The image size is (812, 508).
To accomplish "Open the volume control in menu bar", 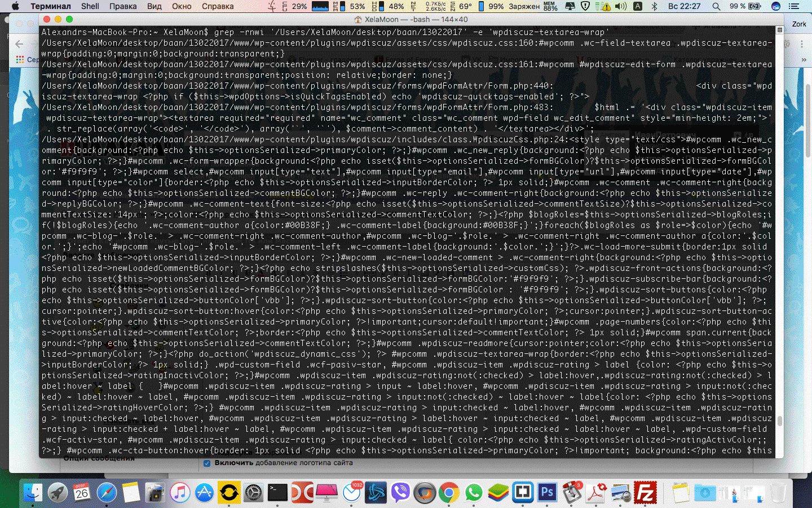I will pos(621,6).
